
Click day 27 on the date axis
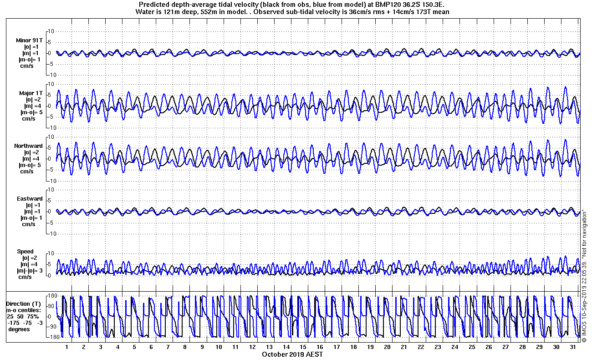tap(505, 347)
